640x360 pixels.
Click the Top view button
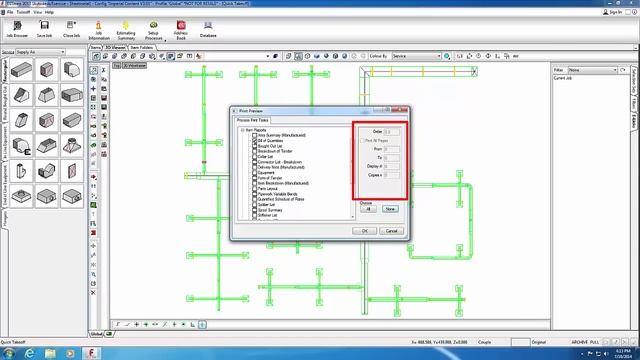point(116,65)
